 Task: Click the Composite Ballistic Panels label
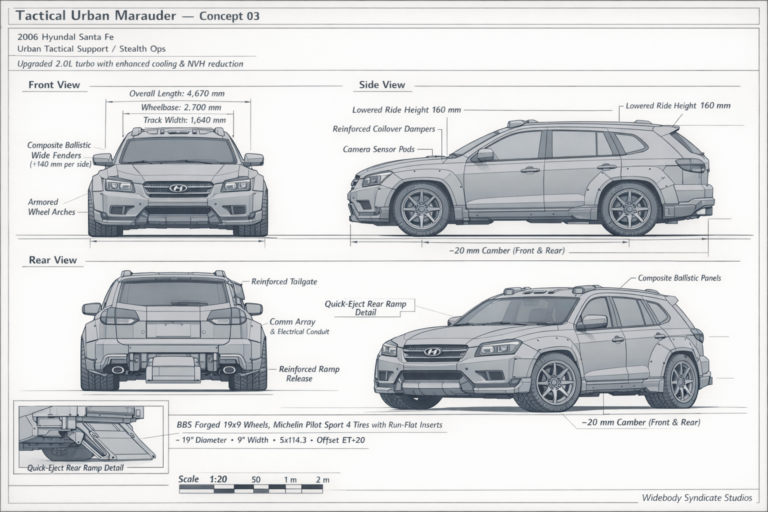point(679,278)
